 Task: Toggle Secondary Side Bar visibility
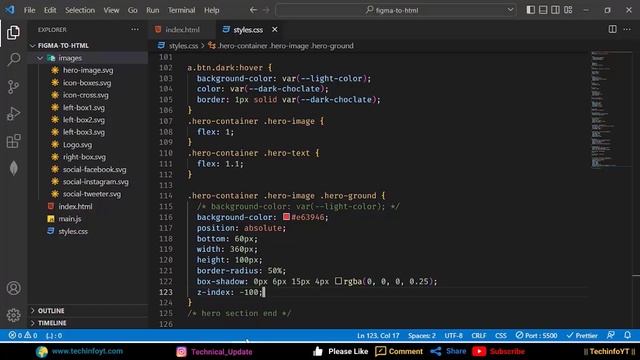point(555,10)
